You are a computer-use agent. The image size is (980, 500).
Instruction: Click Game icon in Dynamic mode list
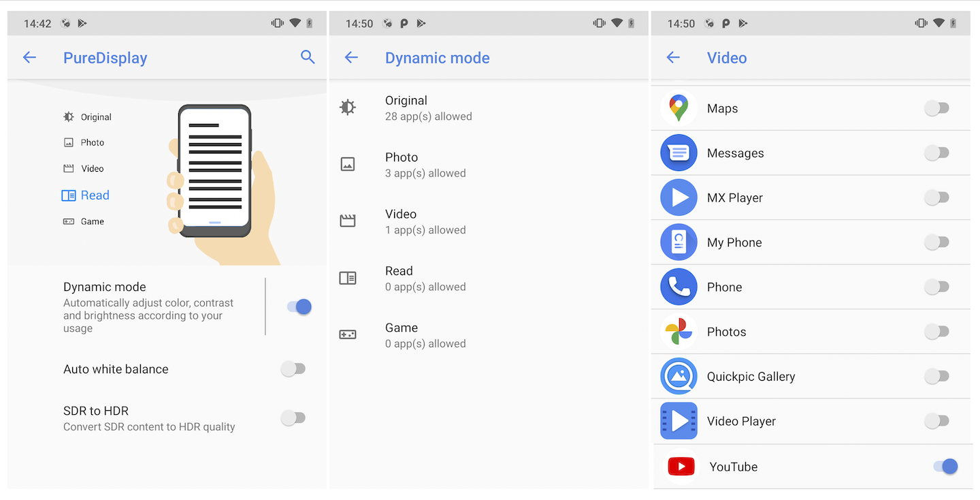pyautogui.click(x=348, y=334)
